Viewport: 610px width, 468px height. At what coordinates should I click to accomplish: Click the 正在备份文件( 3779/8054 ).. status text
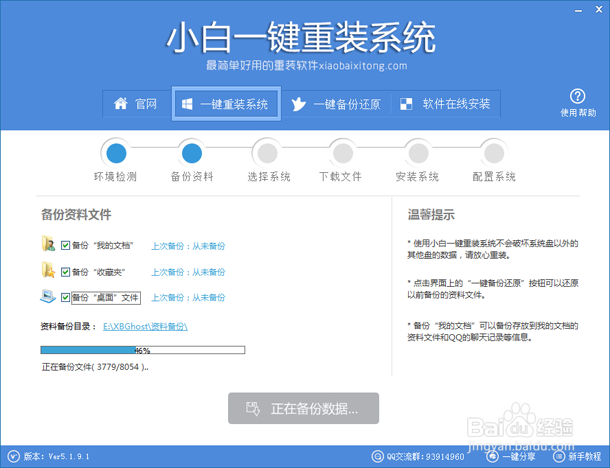tap(95, 367)
